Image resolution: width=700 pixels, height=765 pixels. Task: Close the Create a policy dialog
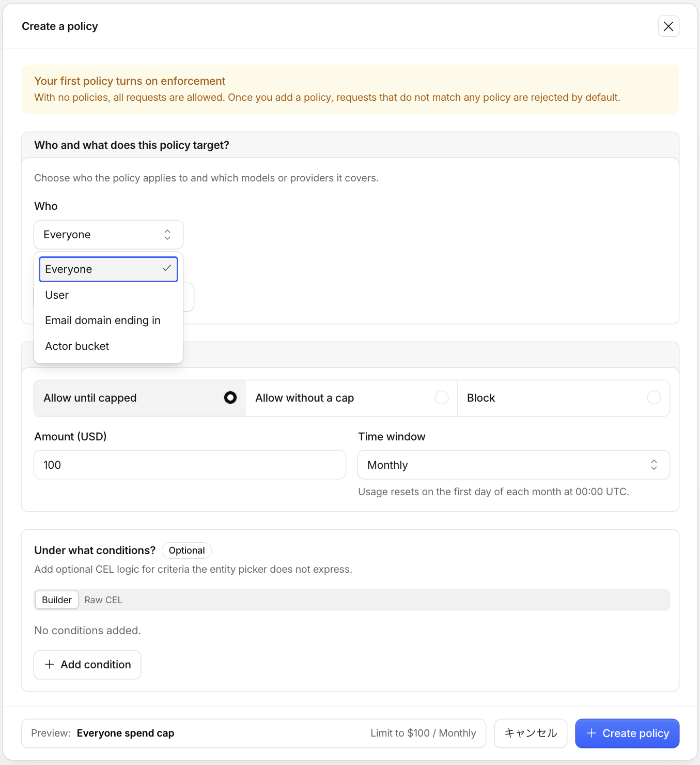click(668, 26)
